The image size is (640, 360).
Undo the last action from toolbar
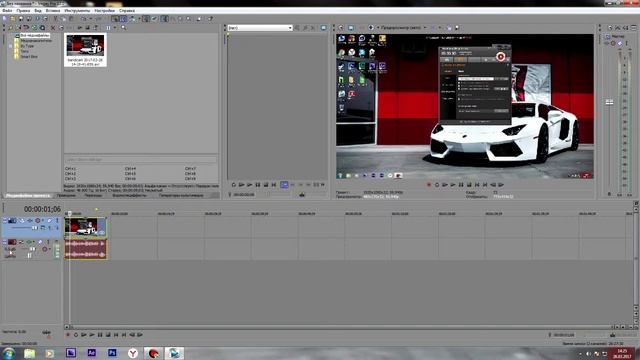coord(84,19)
